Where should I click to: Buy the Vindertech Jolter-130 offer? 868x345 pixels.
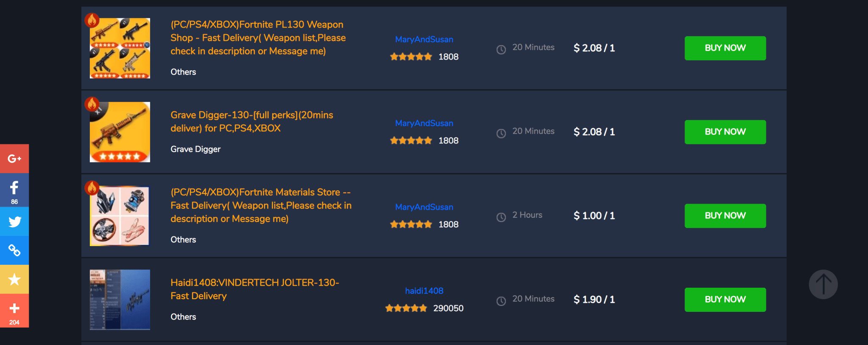tap(725, 300)
